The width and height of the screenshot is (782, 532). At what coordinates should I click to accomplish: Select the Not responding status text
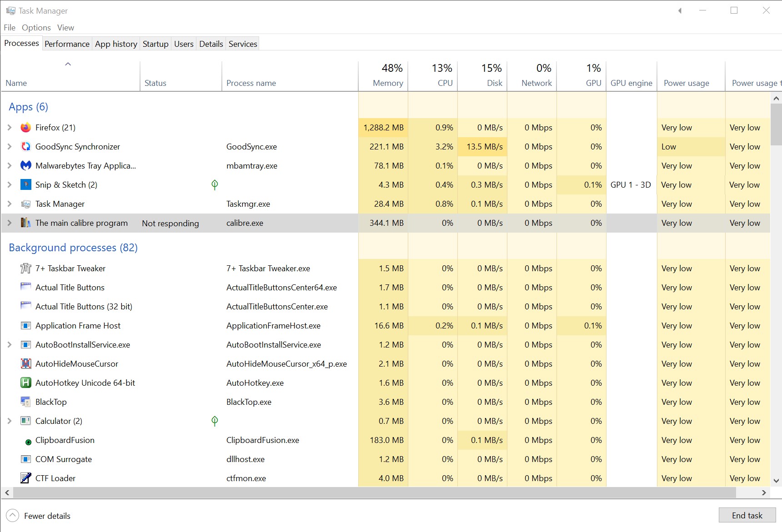(170, 223)
